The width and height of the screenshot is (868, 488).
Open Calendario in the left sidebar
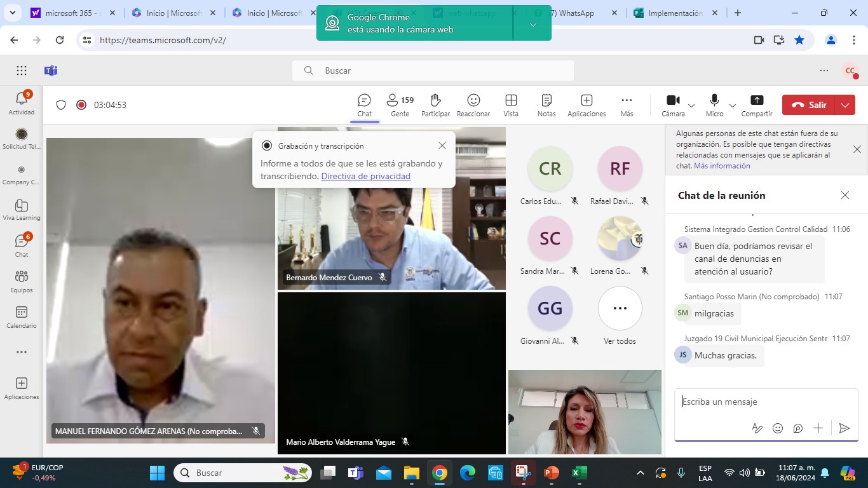point(22,316)
